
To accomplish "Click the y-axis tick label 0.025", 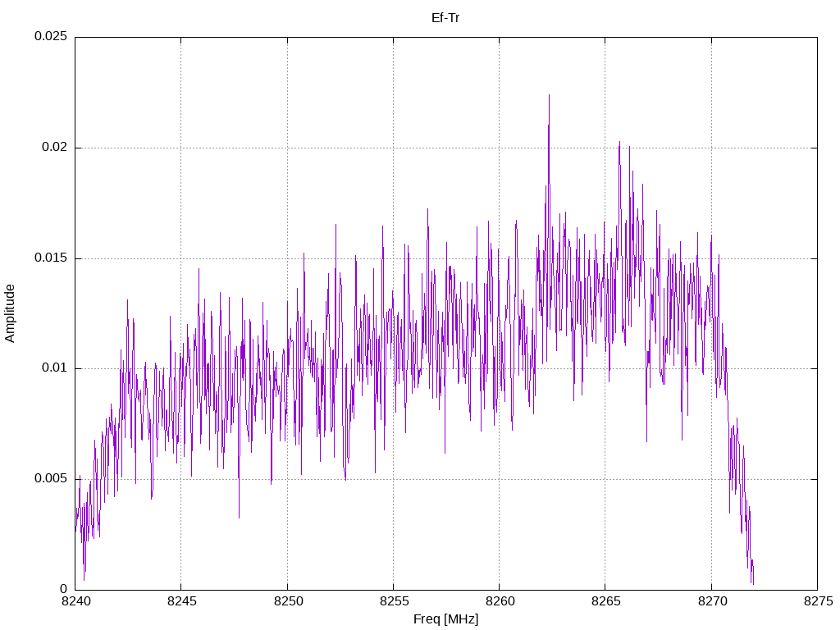I will click(51, 36).
